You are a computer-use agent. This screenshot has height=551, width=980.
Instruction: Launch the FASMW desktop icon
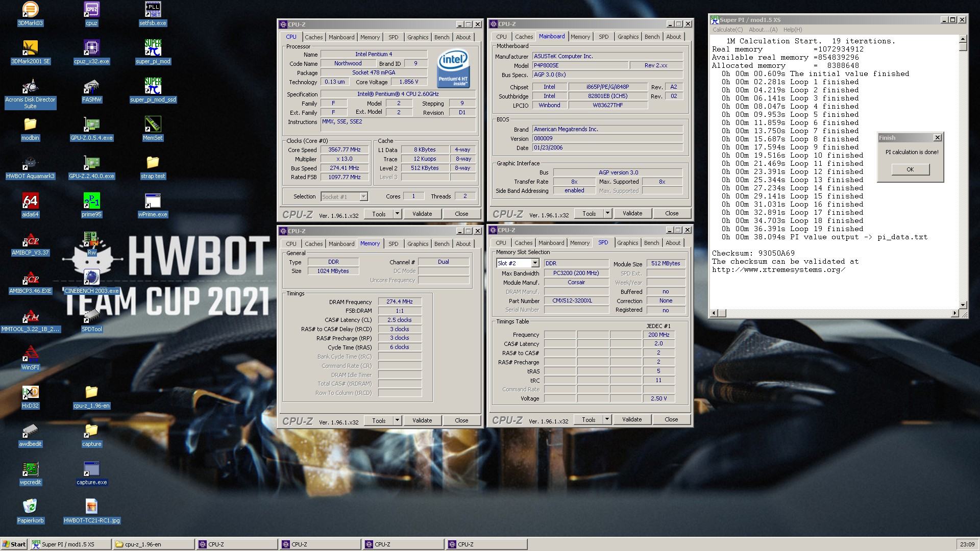(91, 90)
